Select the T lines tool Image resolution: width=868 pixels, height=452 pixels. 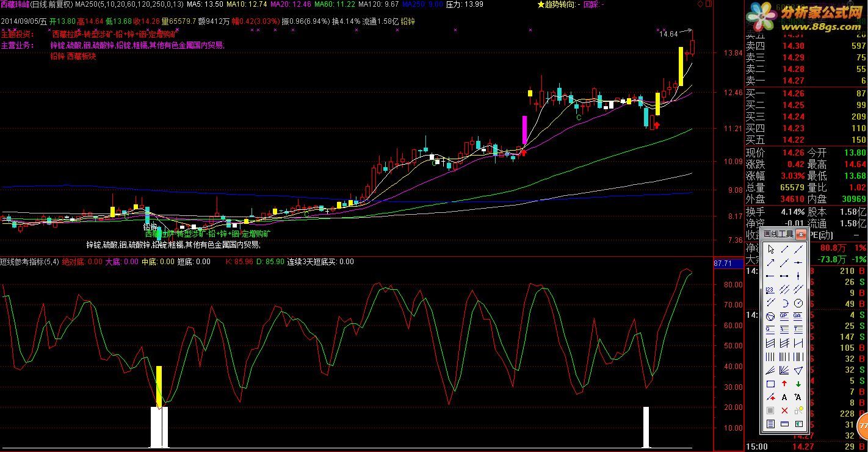click(x=798, y=329)
